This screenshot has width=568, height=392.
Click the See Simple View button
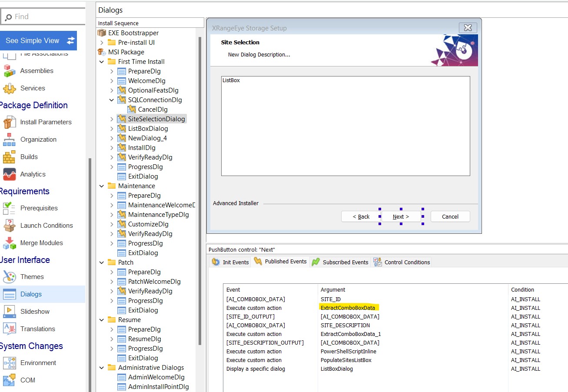click(x=39, y=40)
